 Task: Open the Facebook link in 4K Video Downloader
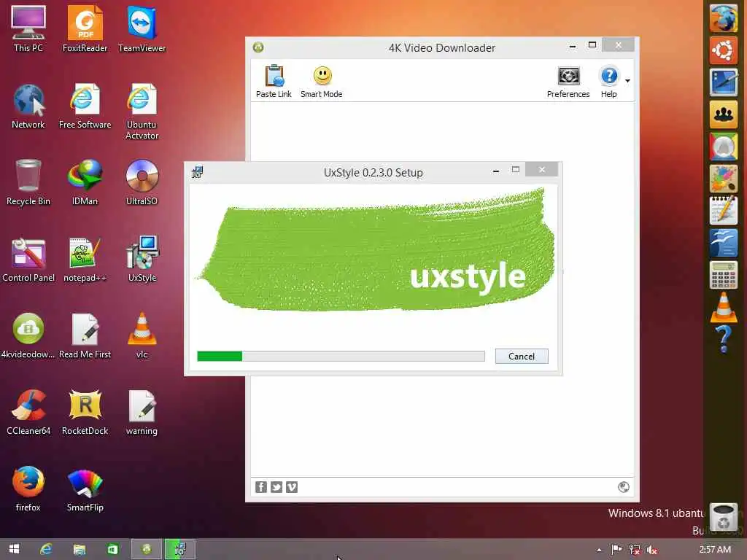point(261,486)
